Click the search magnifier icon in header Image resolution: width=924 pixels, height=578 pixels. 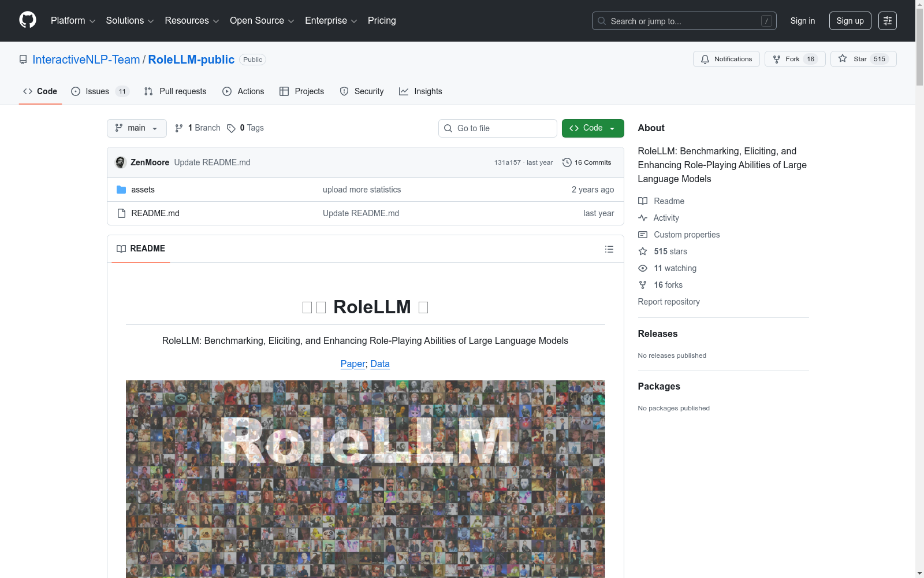click(x=602, y=21)
